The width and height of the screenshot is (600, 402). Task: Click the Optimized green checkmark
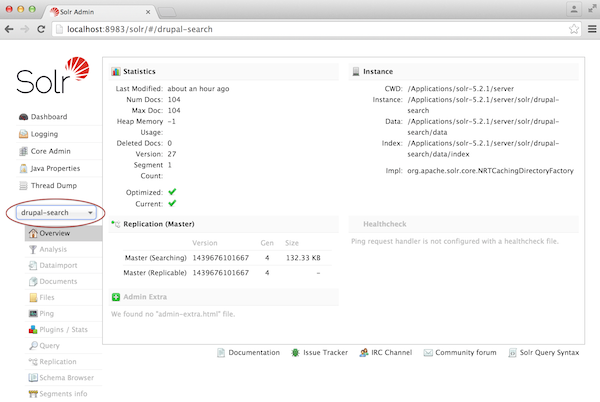coord(172,192)
